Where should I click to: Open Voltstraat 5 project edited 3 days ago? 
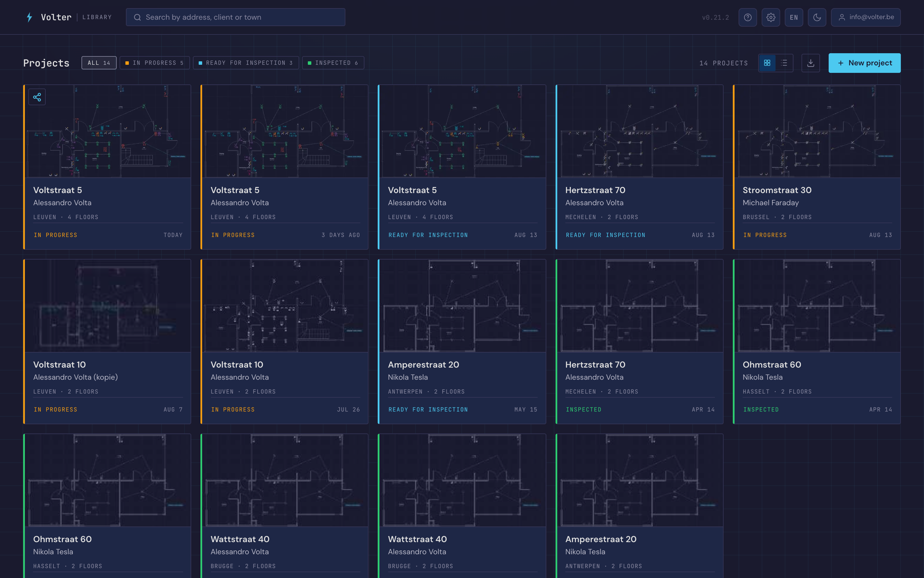[x=285, y=167]
